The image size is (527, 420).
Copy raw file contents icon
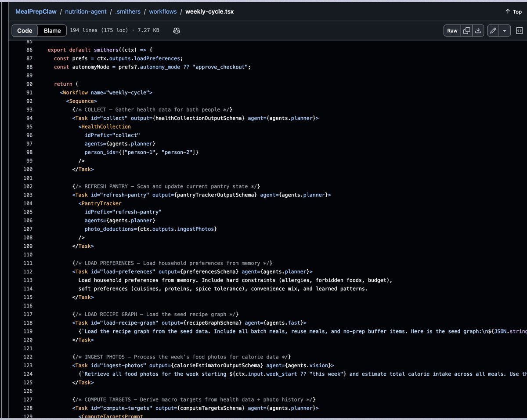(467, 30)
